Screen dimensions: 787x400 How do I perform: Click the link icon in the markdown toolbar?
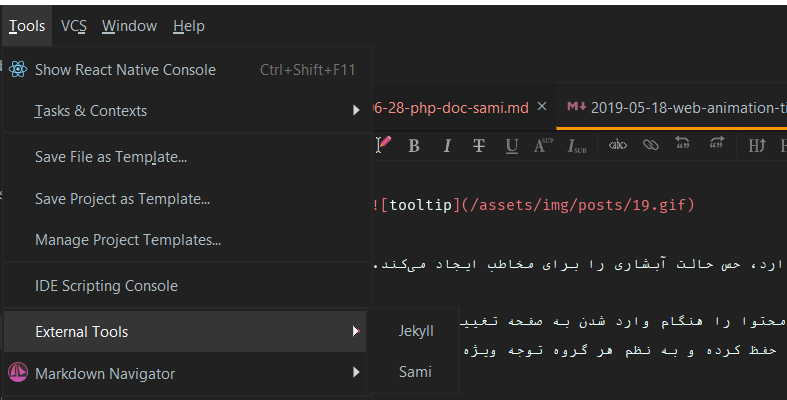pos(650,145)
